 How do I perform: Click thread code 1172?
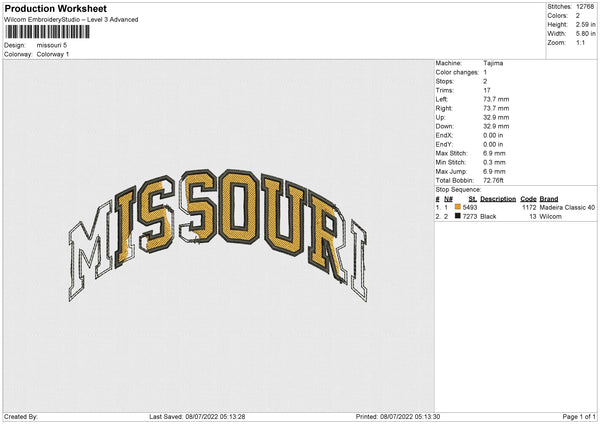[529, 207]
